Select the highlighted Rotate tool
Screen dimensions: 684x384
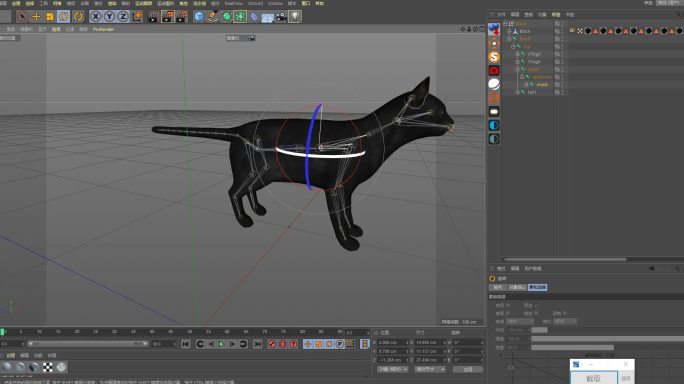click(x=64, y=17)
